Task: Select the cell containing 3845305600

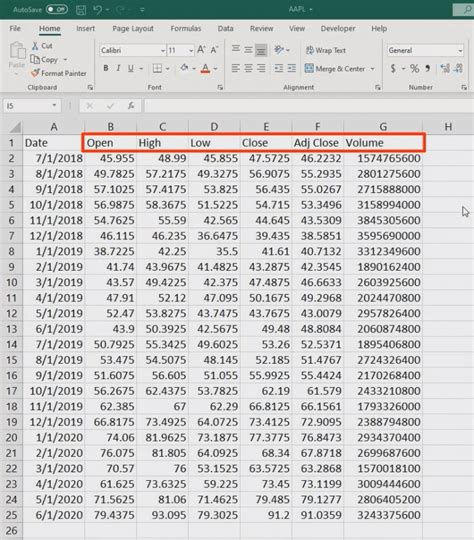Action: (383, 220)
